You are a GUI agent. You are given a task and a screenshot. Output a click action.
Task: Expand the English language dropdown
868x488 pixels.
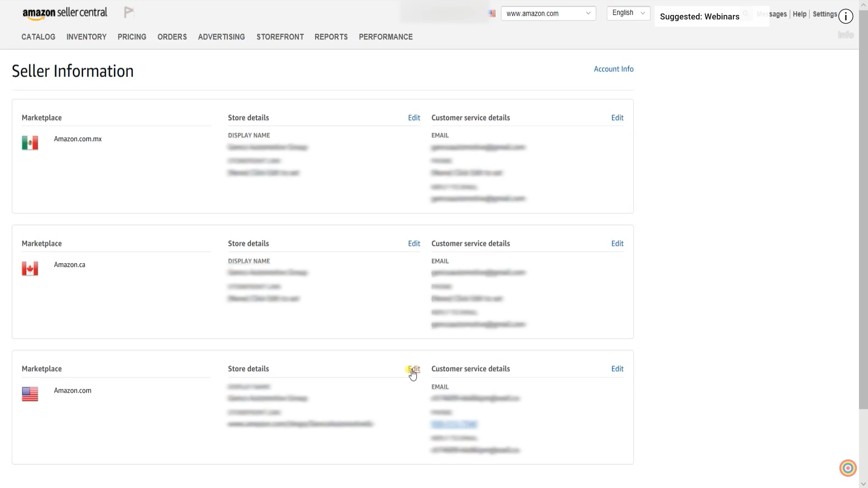point(628,13)
